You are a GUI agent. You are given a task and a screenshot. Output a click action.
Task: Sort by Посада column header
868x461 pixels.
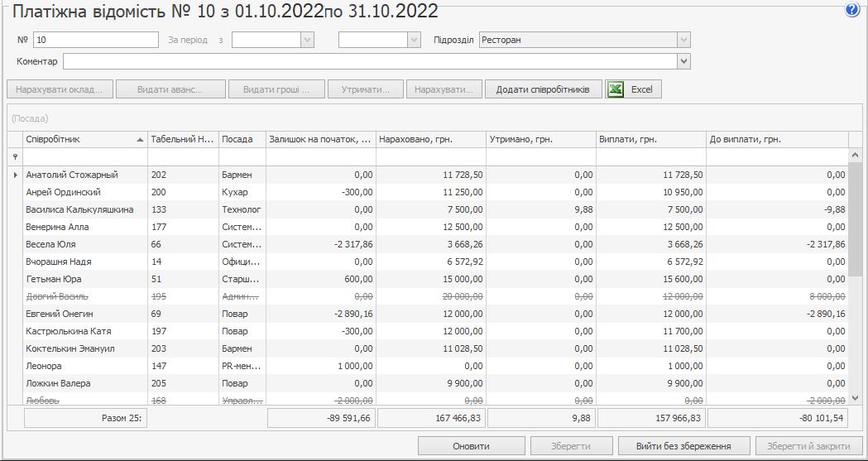pyautogui.click(x=241, y=139)
